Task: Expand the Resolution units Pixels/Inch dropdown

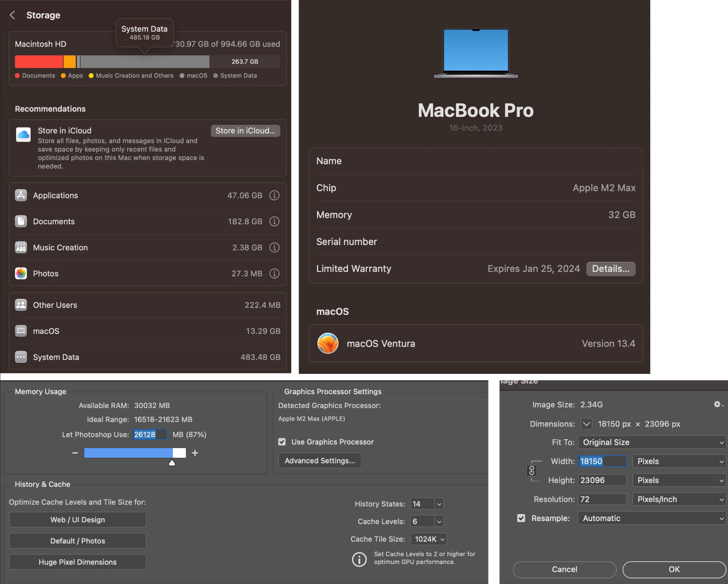Action: coord(679,499)
